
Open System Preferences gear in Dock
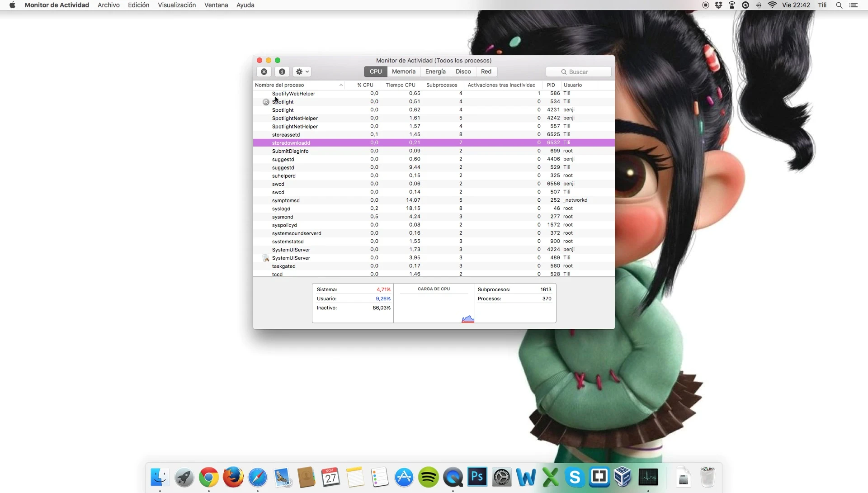pos(501,477)
